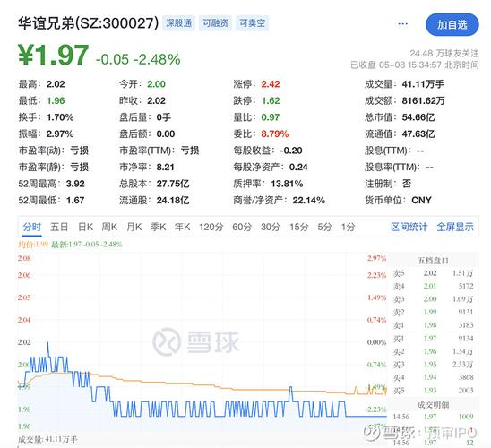This screenshot has height=448, width=491.
Task: Click the 24.48 万球友关注 text
Action: click(444, 53)
